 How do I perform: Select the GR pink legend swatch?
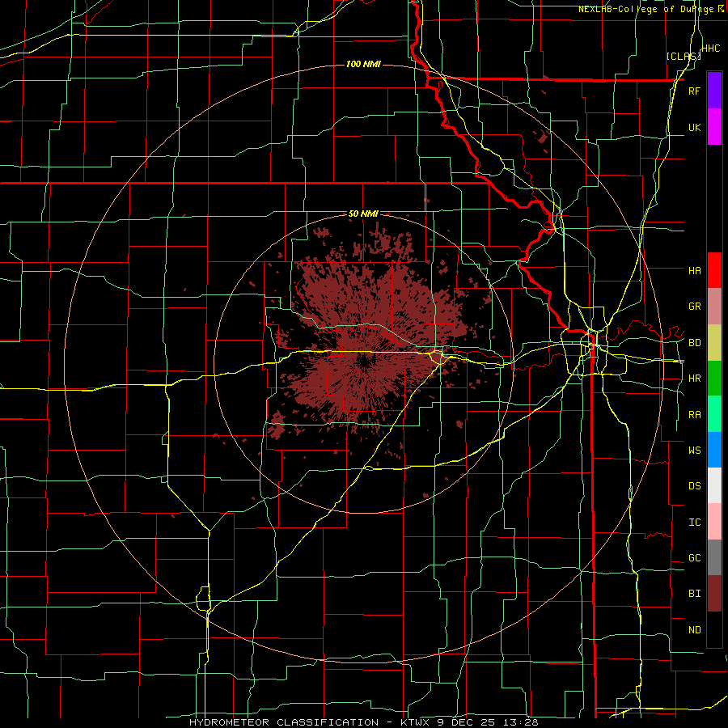(x=714, y=307)
